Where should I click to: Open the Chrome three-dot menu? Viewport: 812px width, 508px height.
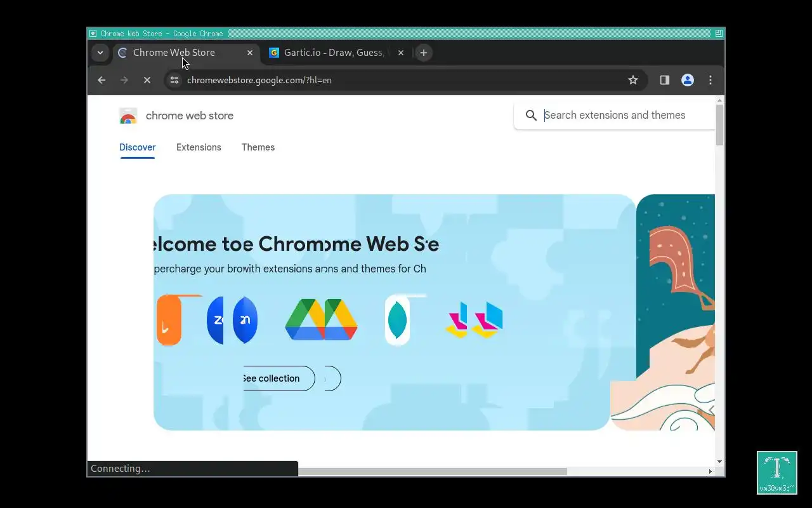710,80
